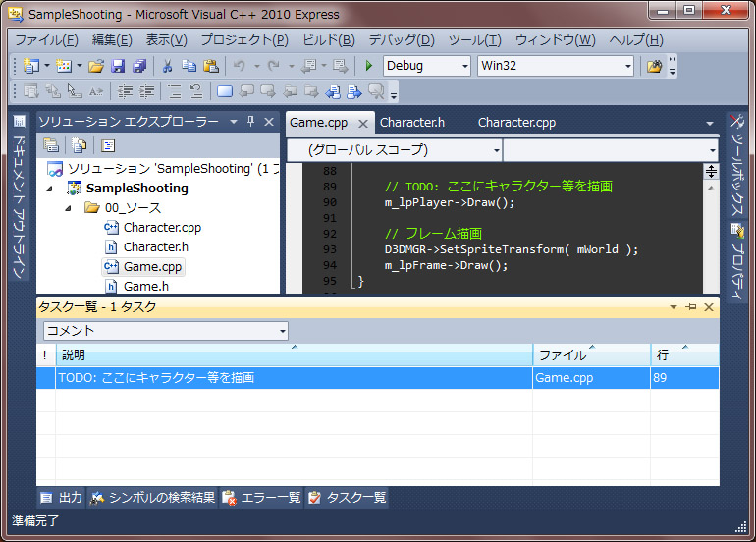Open the ビルド(B) menu
The image size is (756, 542).
[x=329, y=40]
